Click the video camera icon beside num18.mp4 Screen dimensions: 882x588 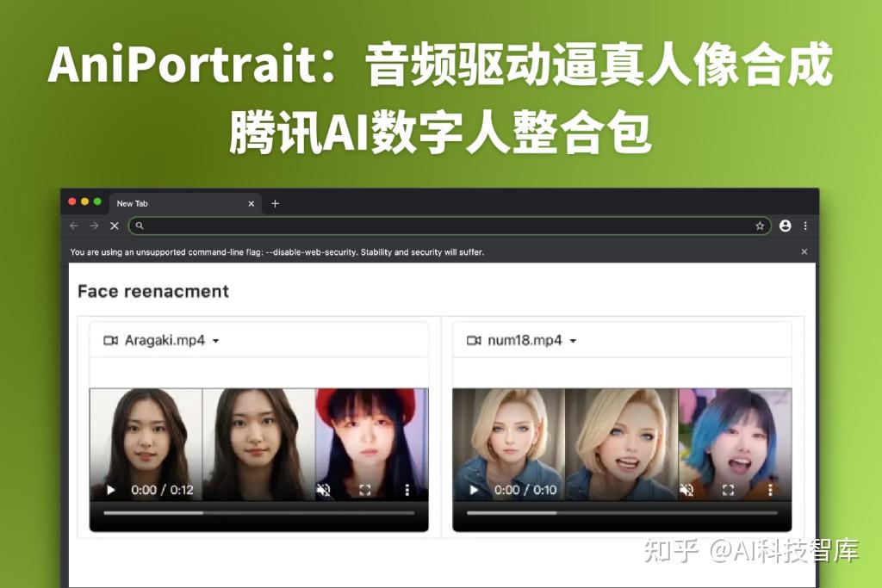[474, 340]
